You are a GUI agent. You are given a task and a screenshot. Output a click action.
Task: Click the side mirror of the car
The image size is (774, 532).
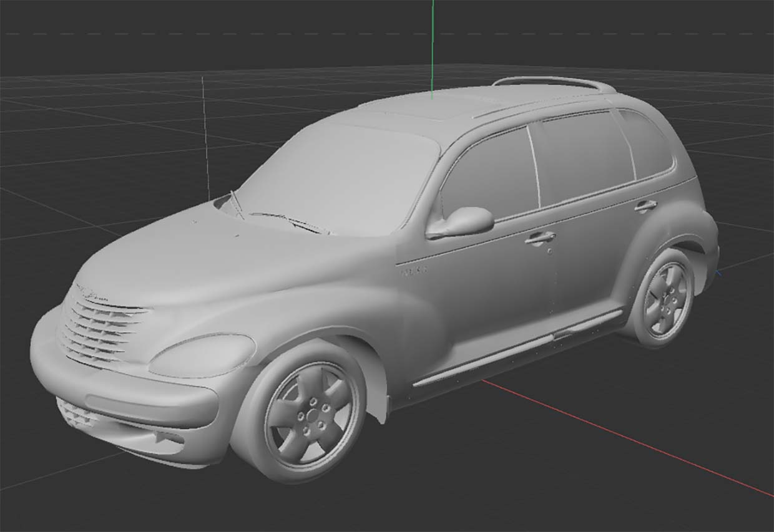coord(463,222)
